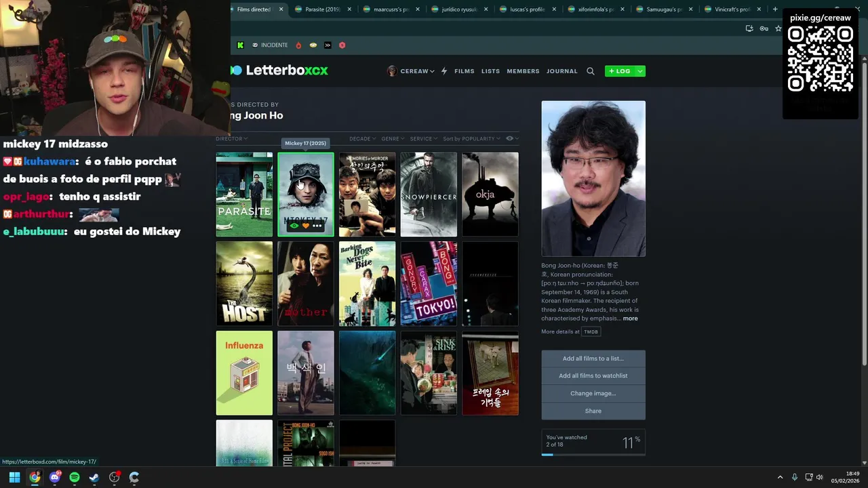The height and width of the screenshot is (488, 868).
Task: Open the three-dots menu on Mickey 17 poster
Action: 317,226
